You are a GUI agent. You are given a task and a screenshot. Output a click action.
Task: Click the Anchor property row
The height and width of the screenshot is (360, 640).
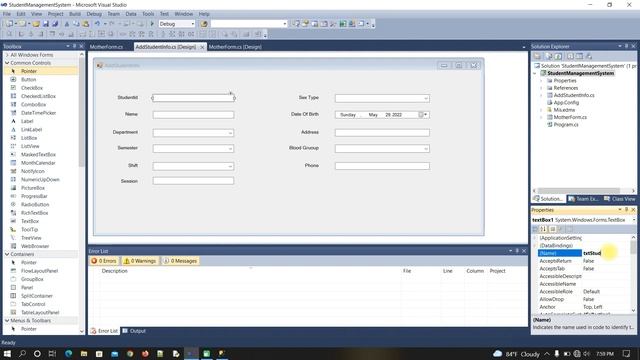pos(583,307)
